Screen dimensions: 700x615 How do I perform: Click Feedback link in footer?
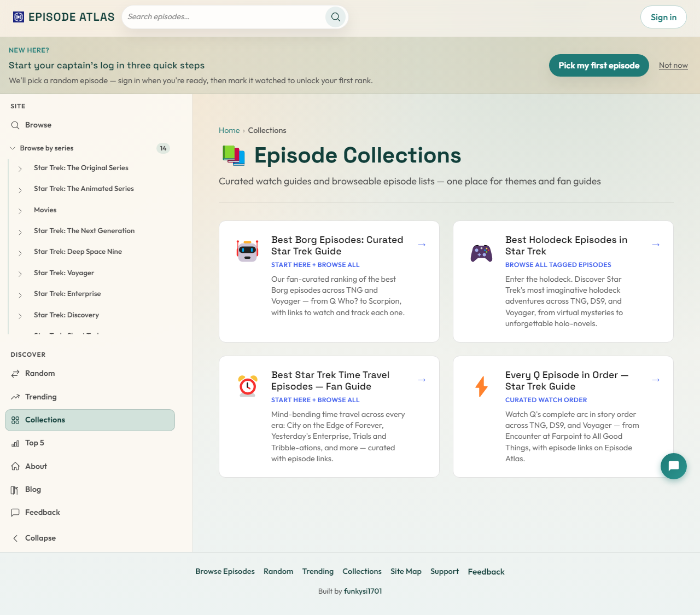point(486,572)
